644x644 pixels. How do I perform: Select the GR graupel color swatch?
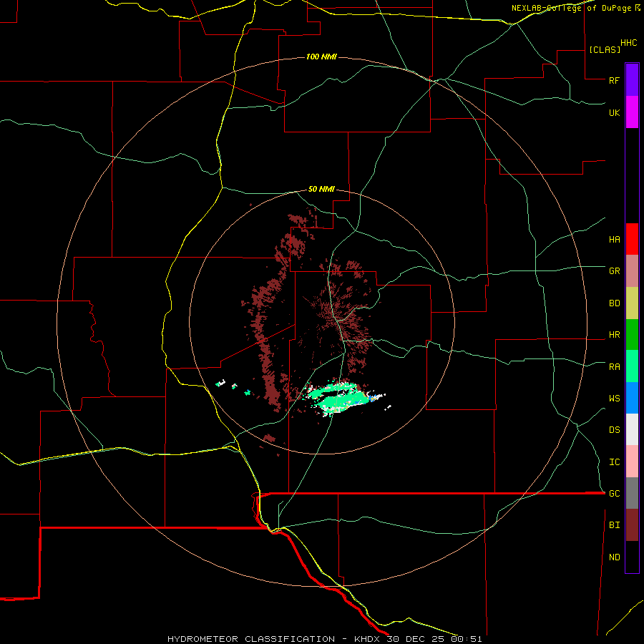632,271
